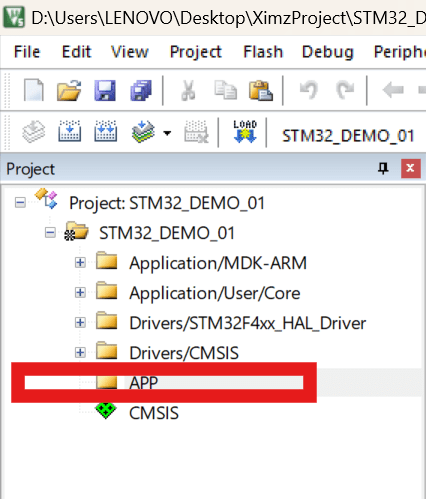Open the Peripherals menu
This screenshot has height=499, width=426.
pos(400,52)
